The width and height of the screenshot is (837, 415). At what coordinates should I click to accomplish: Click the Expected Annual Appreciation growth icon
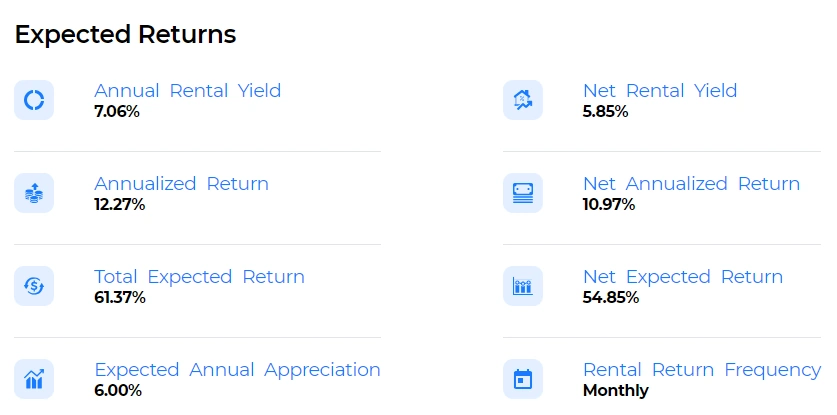34,379
